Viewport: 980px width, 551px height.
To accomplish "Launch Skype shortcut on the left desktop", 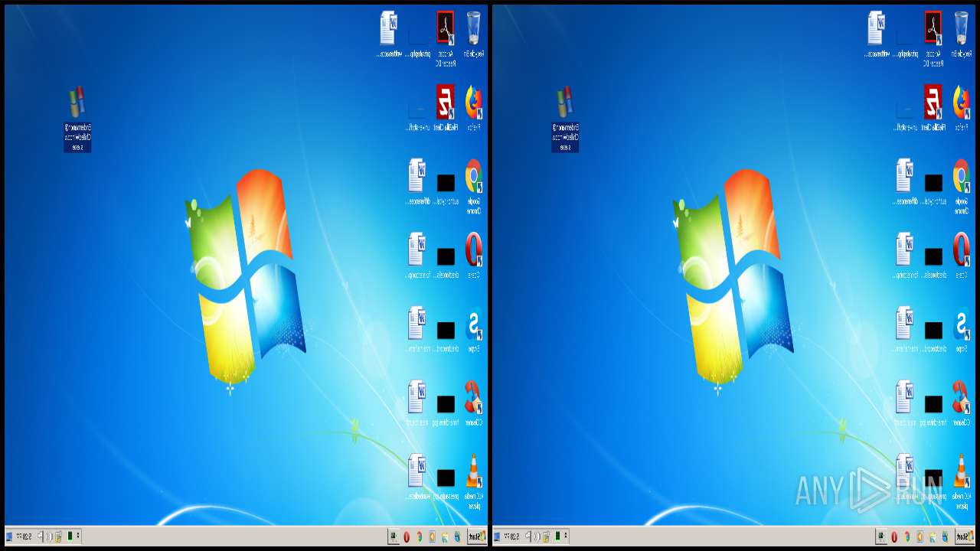I will point(474,329).
